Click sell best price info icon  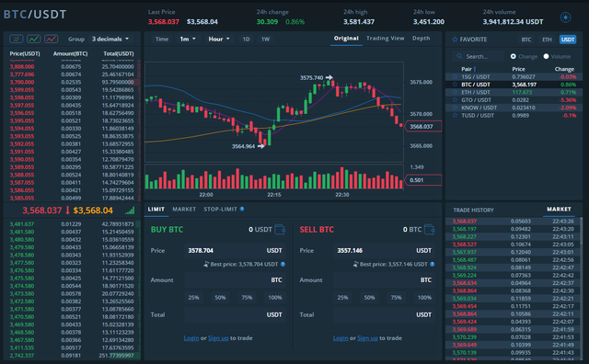(433, 264)
